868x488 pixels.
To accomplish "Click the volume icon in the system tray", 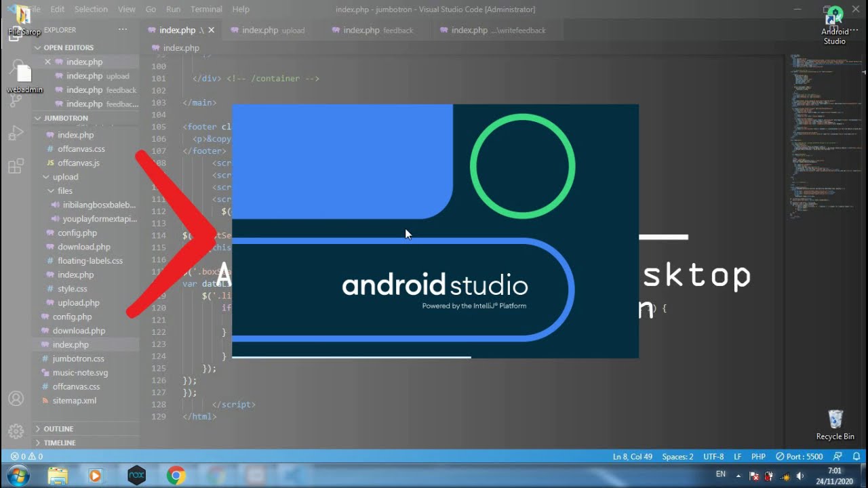I will (800, 476).
